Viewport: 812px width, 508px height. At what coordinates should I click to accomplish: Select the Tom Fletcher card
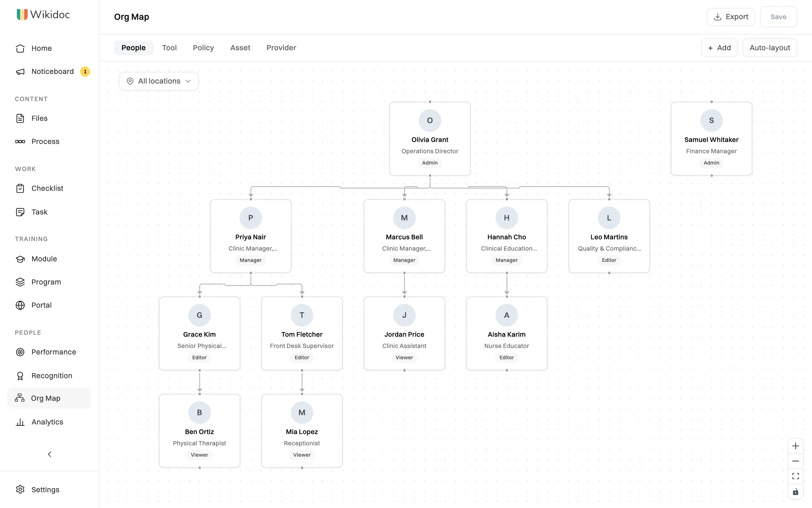pyautogui.click(x=302, y=334)
